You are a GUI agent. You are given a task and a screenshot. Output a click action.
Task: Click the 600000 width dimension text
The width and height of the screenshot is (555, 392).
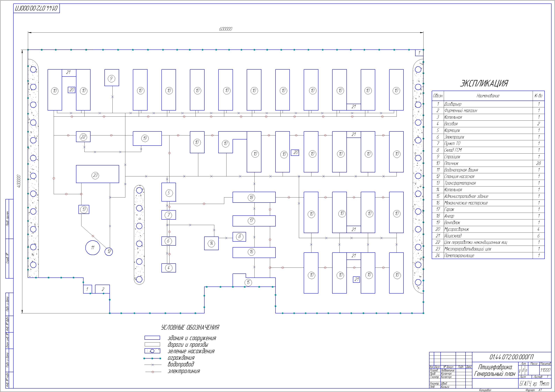tap(225, 29)
